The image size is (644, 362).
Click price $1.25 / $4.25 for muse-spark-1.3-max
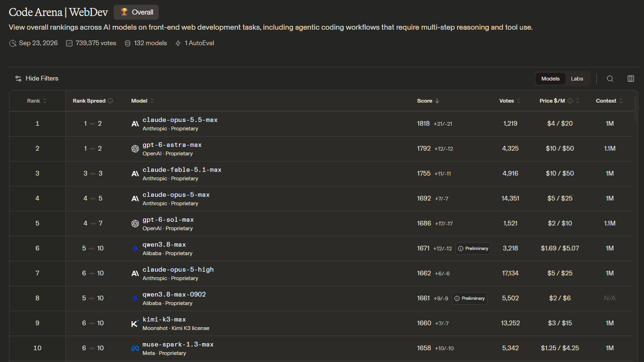[x=560, y=348]
